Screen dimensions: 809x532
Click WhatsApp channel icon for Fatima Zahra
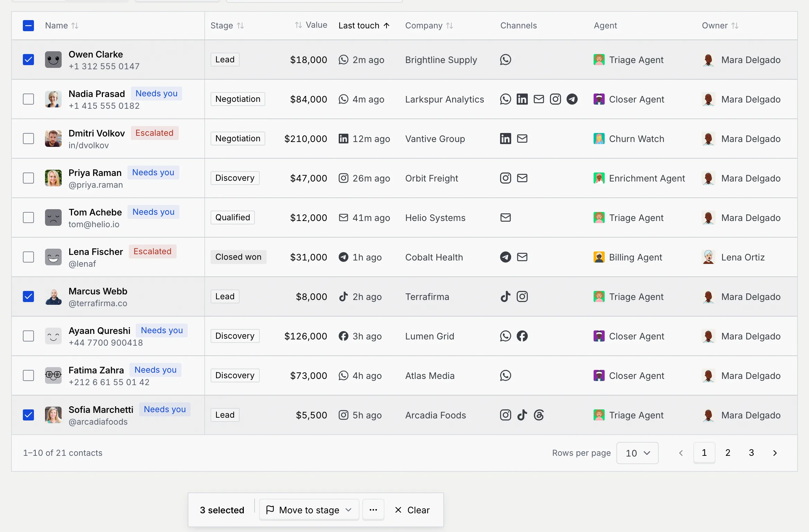(x=505, y=375)
